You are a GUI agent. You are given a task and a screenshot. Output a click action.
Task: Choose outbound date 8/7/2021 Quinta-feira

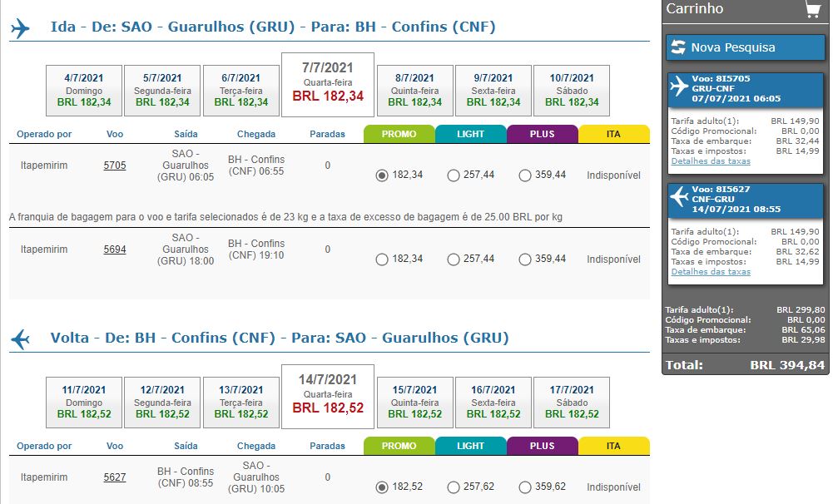(x=415, y=91)
